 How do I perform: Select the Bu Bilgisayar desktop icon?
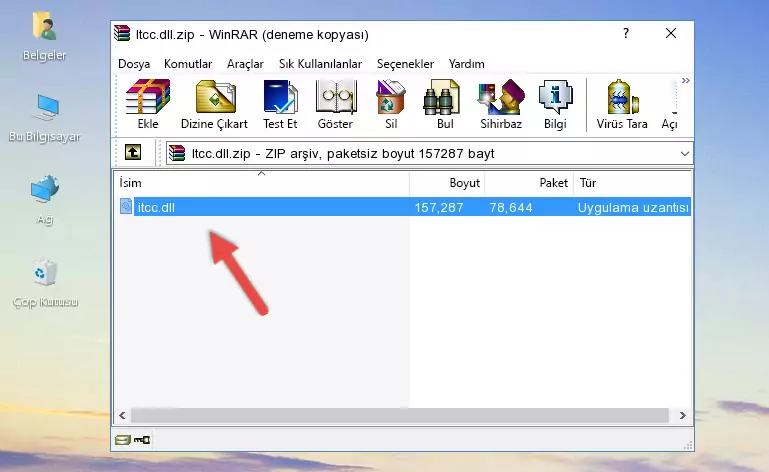(45, 118)
